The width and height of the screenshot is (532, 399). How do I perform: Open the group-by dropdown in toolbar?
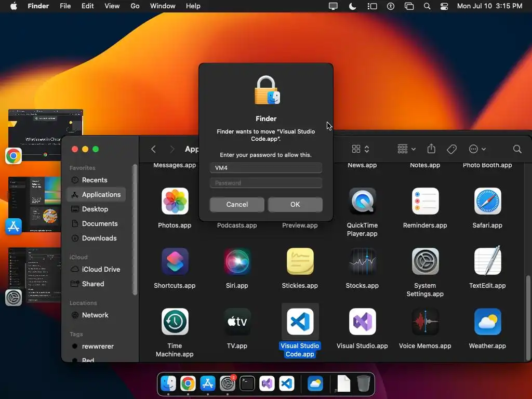pyautogui.click(x=406, y=149)
